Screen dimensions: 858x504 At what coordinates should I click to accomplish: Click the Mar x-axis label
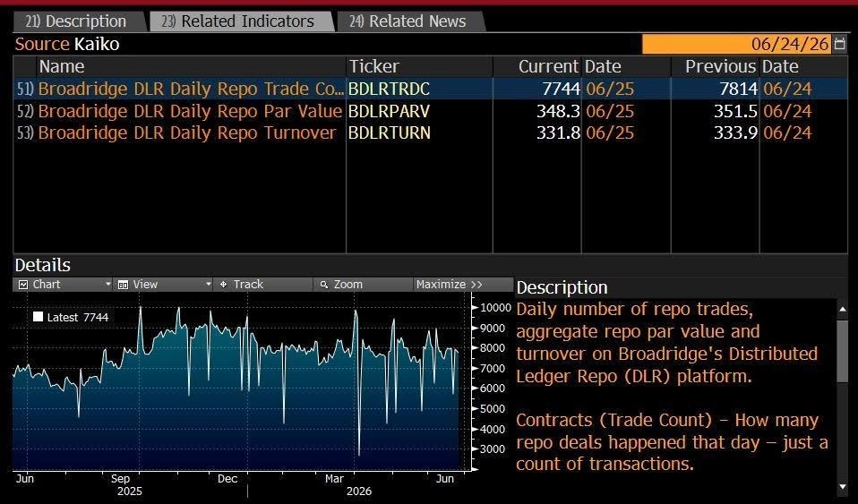point(334,479)
